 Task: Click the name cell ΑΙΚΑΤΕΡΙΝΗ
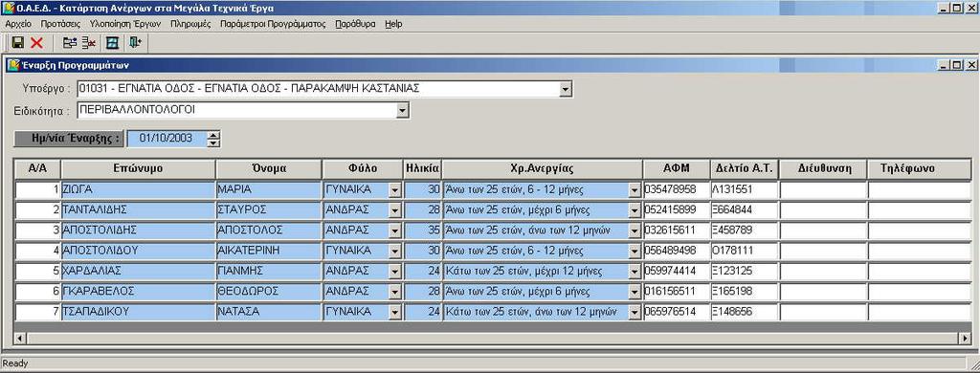click(x=269, y=251)
